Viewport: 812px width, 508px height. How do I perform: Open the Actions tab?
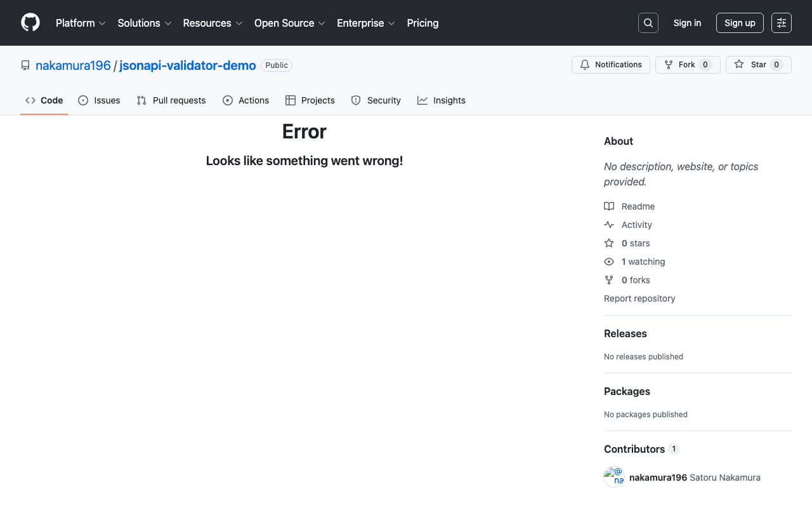click(246, 100)
